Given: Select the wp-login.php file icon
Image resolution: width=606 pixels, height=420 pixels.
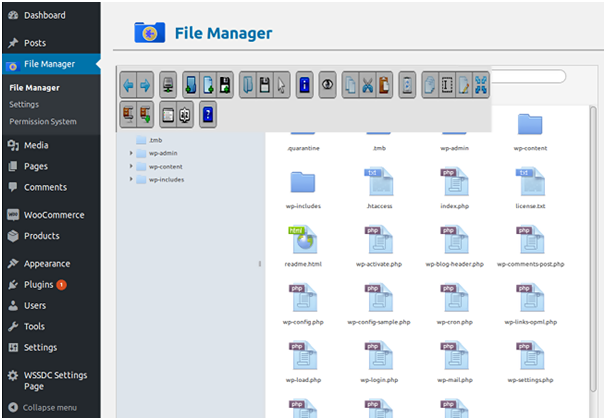Looking at the screenshot, I should click(379, 355).
